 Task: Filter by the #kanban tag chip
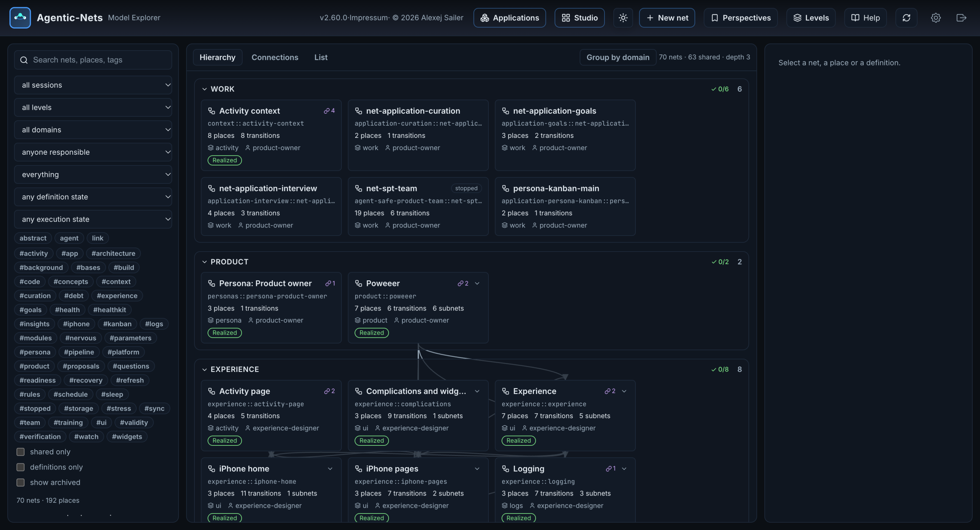(x=117, y=324)
